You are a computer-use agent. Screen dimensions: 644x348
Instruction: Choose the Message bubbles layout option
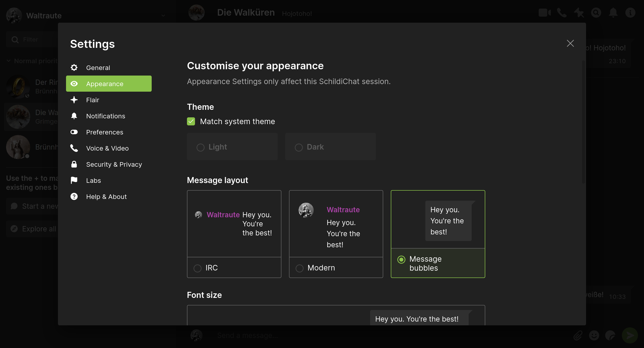click(x=401, y=259)
